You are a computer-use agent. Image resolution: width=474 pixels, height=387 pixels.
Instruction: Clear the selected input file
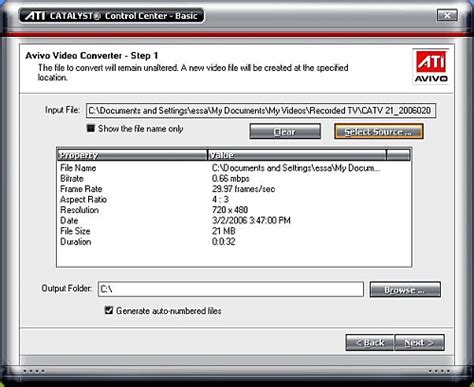coord(285,132)
